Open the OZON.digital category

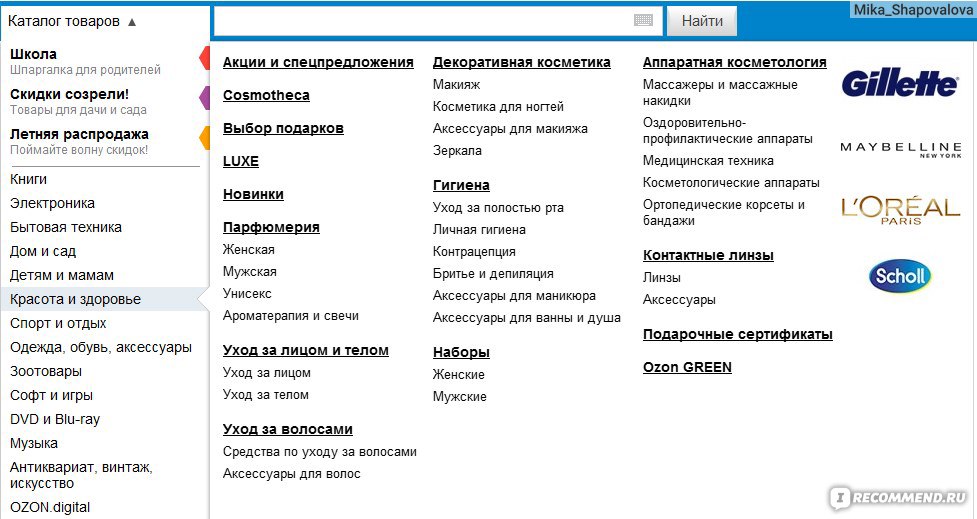point(50,507)
